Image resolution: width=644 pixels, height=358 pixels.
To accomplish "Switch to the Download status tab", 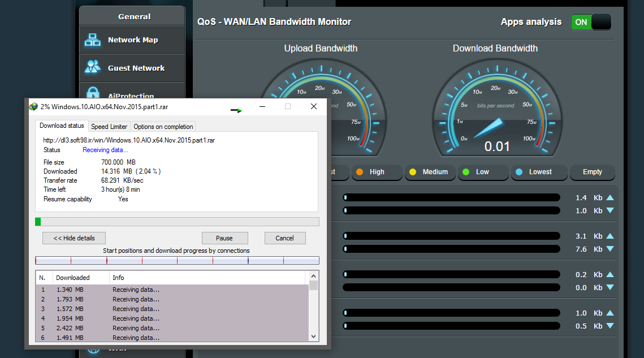I will 62,126.
